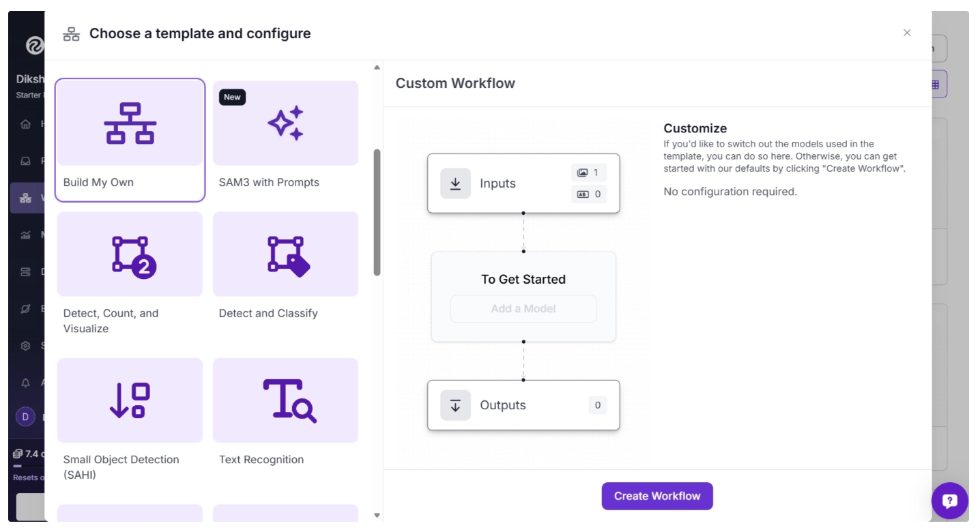
Task: Choose the SAM3 with Prompts sparkle icon
Action: [x=285, y=123]
